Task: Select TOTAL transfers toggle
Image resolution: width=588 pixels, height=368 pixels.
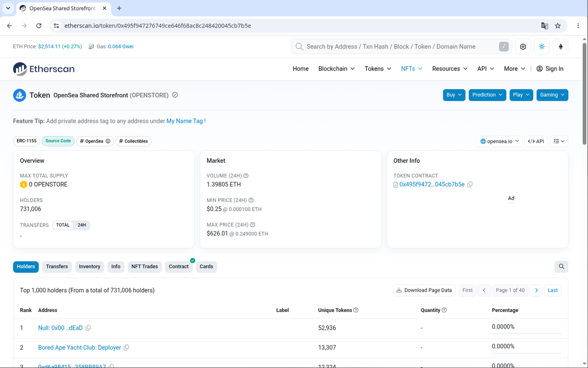Action: tap(63, 225)
